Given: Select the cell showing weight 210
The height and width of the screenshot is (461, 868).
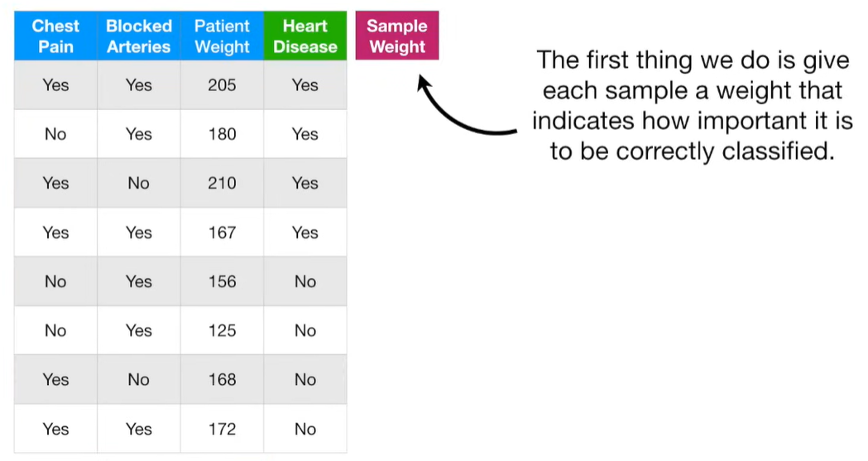Looking at the screenshot, I should [x=222, y=183].
